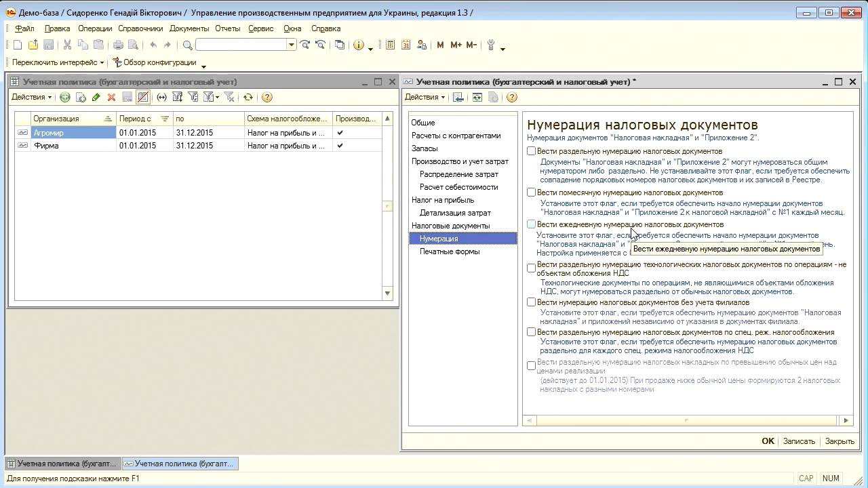868x488 pixels.
Task: Open the Отчеты menu
Action: tap(227, 28)
